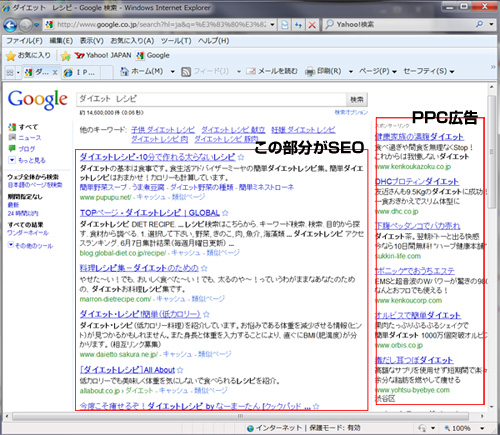
Task: Click the status bar privacy icon
Action: coord(422,428)
